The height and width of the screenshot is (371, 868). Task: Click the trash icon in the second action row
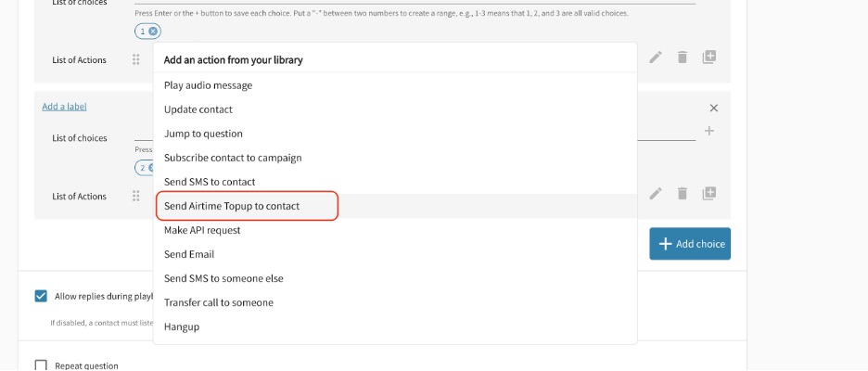(683, 194)
